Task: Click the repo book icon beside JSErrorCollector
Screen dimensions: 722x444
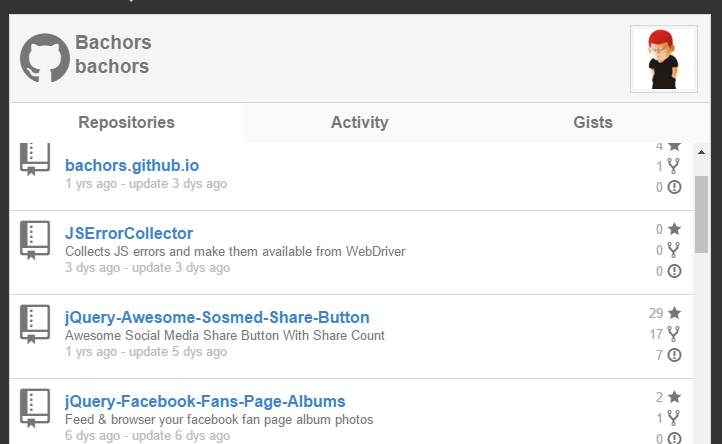Action: [35, 242]
